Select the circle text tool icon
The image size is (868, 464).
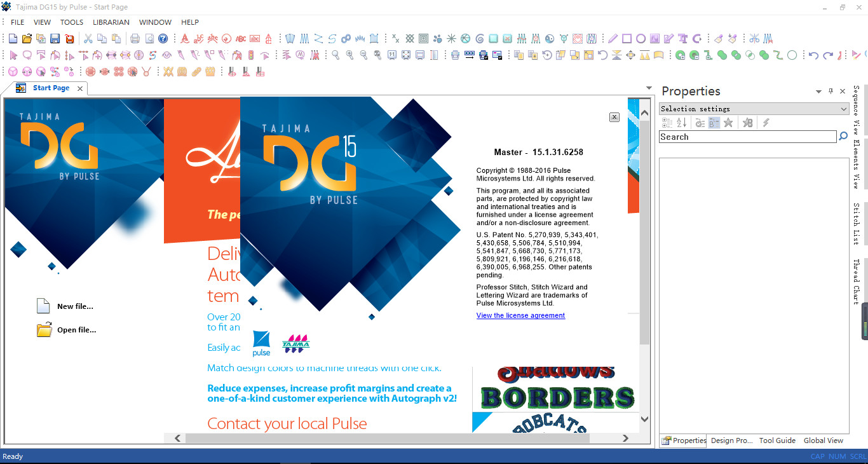coord(226,39)
